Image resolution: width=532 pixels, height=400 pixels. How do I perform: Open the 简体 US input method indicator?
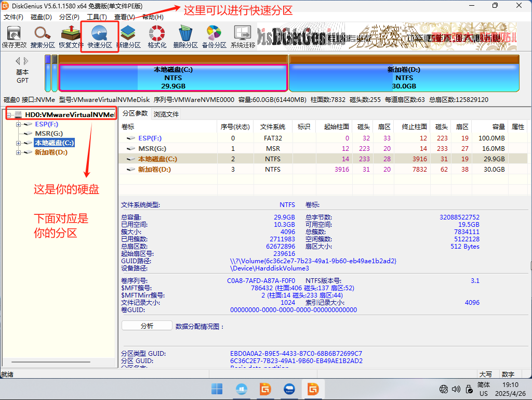[x=484, y=389]
